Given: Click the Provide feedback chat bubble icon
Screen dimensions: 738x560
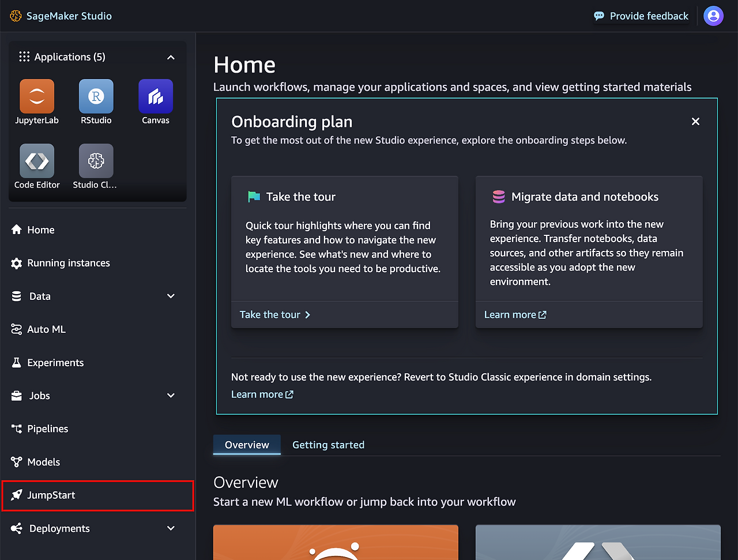Looking at the screenshot, I should tap(599, 16).
